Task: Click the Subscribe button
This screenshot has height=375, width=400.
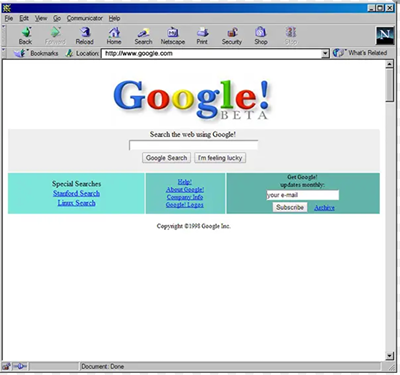Action: pos(290,207)
